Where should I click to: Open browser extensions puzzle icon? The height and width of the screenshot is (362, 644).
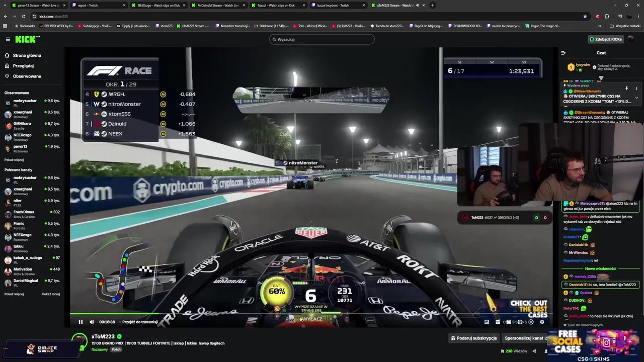pos(607,16)
